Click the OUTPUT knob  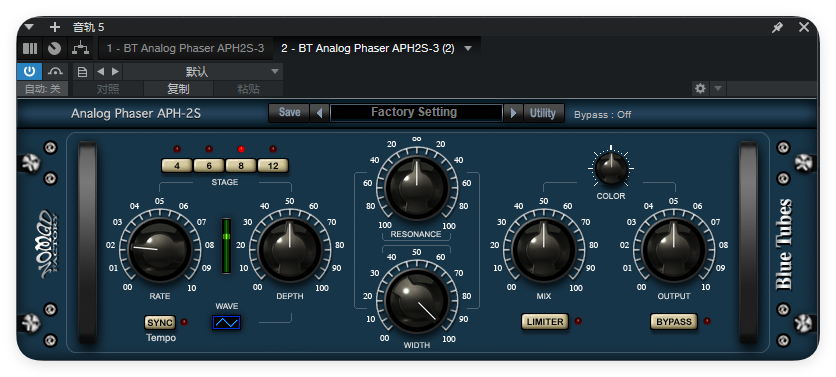(x=674, y=251)
